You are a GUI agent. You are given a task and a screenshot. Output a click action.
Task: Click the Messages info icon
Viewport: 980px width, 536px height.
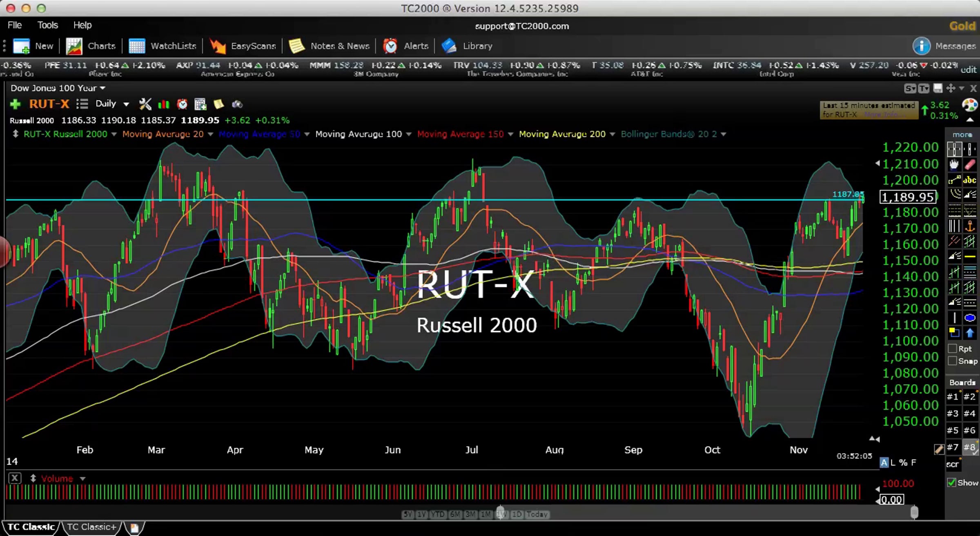[921, 46]
